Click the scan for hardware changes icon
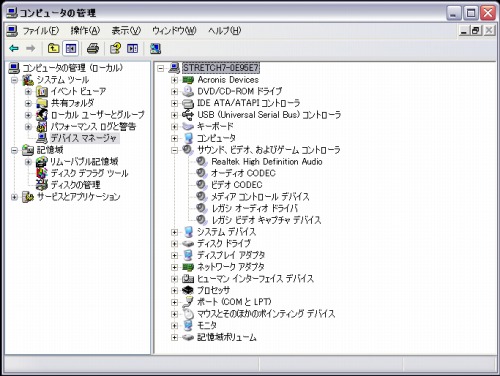This screenshot has height=376, width=500. point(155,49)
